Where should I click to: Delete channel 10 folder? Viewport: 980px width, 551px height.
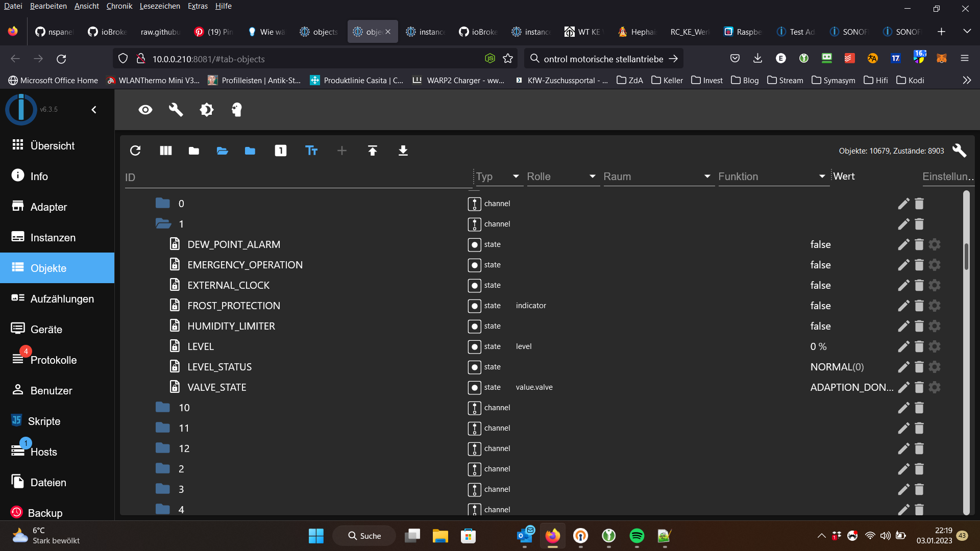[x=919, y=408]
